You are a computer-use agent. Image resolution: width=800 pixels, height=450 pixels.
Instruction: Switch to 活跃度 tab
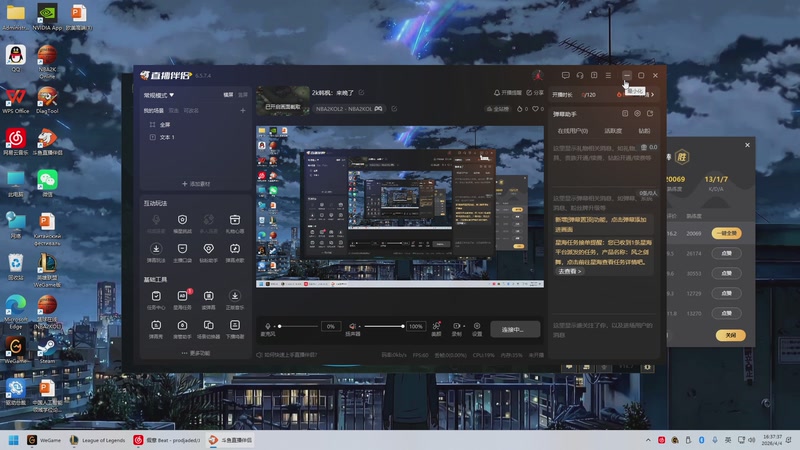click(x=613, y=131)
